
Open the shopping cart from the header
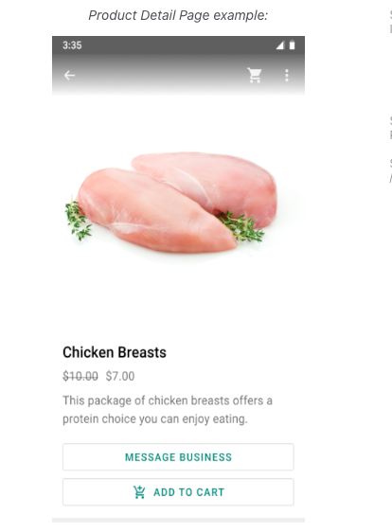pyautogui.click(x=255, y=76)
